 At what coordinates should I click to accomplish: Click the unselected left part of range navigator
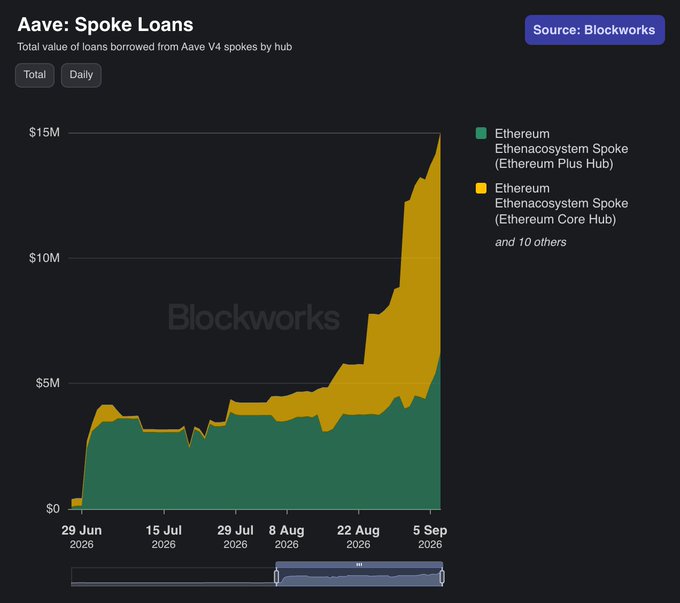(x=173, y=577)
